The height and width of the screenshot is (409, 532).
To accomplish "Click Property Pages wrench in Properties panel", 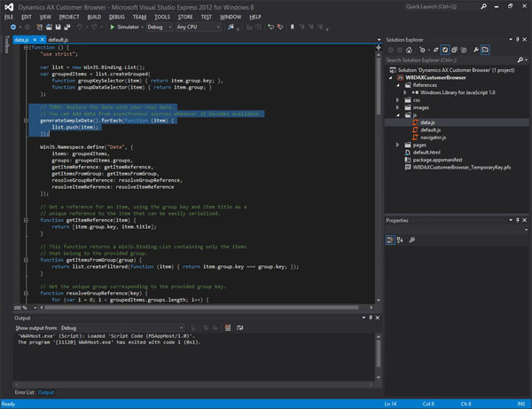I will point(412,240).
